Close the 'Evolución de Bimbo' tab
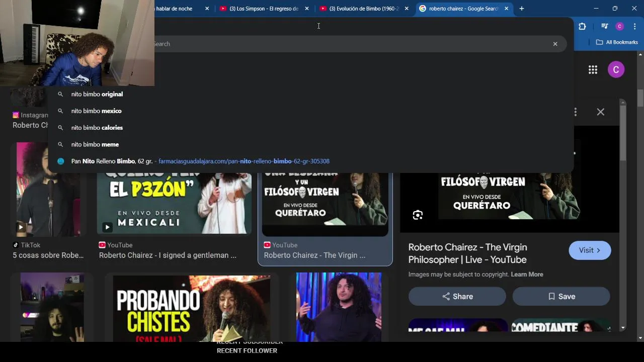Image resolution: width=644 pixels, height=362 pixels. pos(407,9)
